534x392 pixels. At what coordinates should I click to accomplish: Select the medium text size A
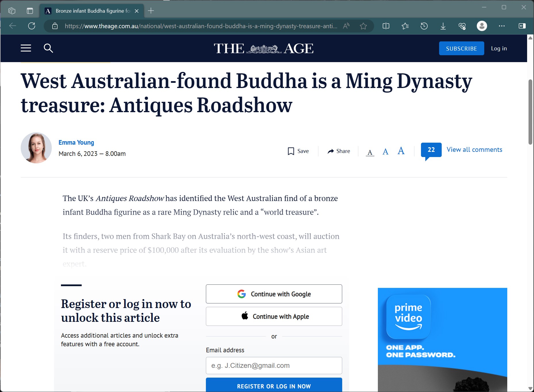385,152
